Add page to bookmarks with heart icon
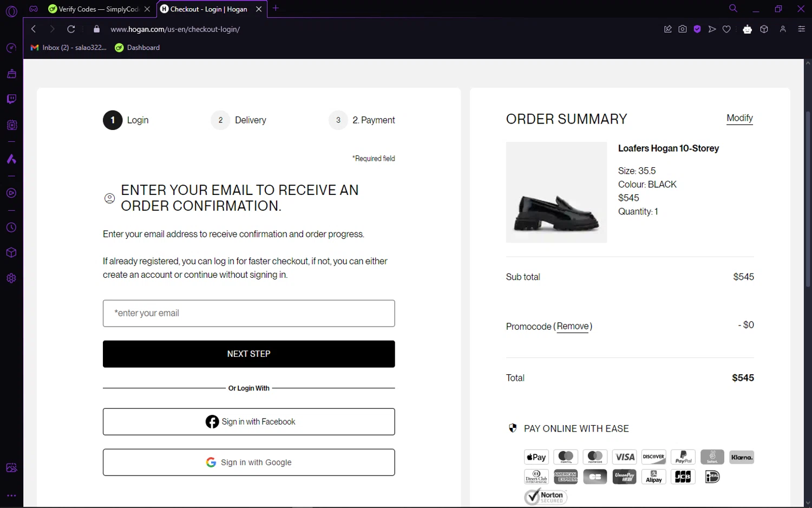 coord(726,29)
